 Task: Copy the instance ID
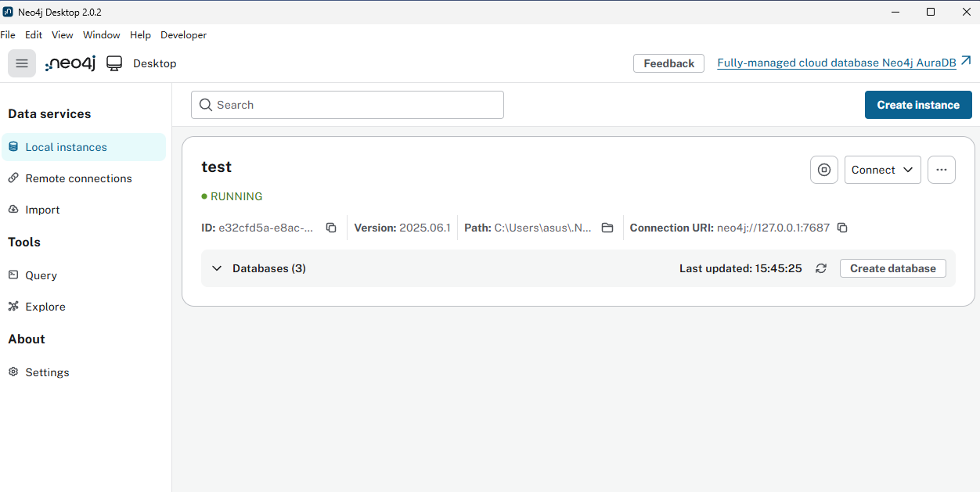point(331,228)
